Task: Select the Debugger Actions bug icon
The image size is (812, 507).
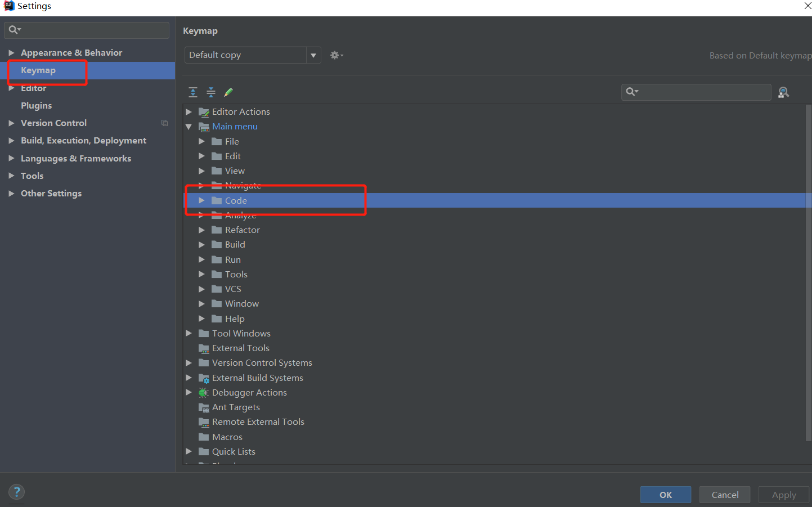Action: pyautogui.click(x=204, y=393)
